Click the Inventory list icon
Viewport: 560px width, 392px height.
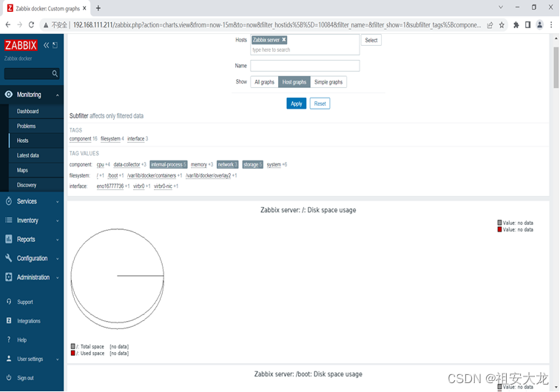pyautogui.click(x=9, y=220)
